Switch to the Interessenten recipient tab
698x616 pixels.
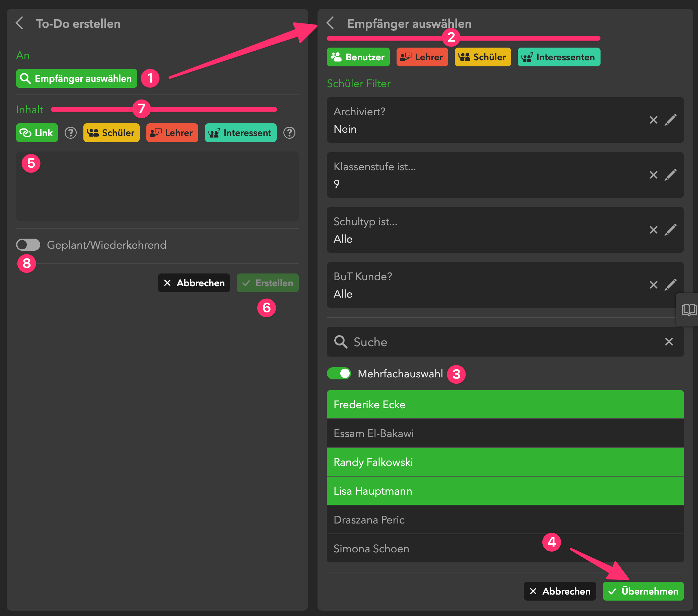point(559,57)
